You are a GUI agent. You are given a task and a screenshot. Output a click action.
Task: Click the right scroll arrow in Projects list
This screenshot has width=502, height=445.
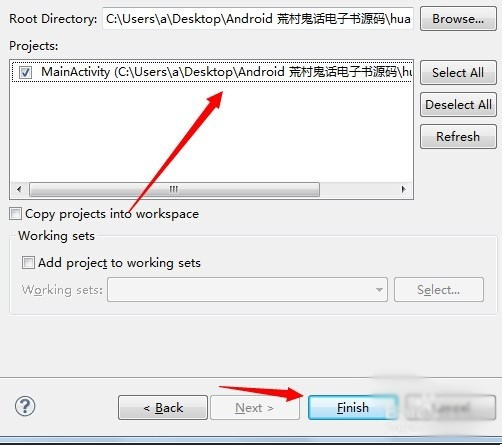coord(403,189)
